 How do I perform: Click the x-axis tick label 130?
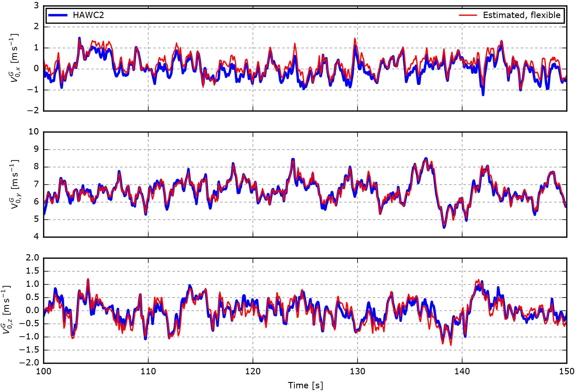point(357,371)
